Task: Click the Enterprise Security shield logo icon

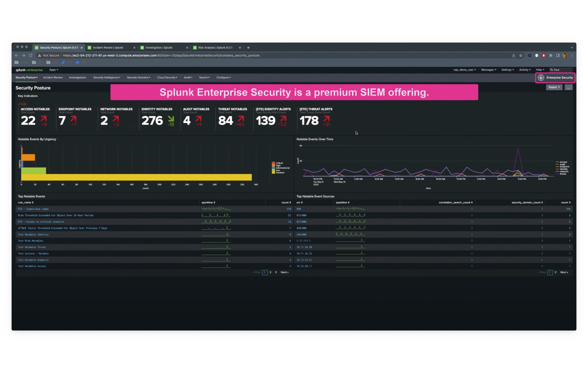Action: [541, 78]
